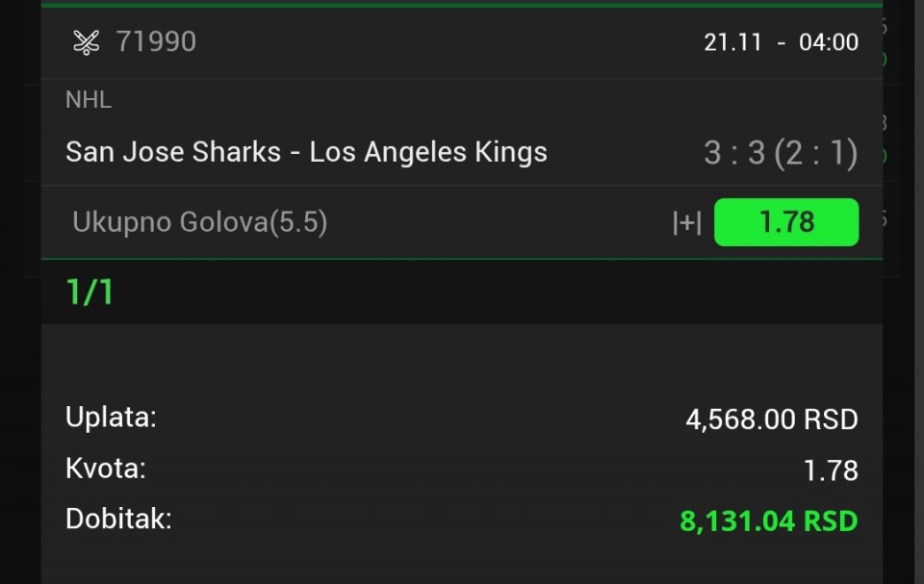The height and width of the screenshot is (584, 924).
Task: Click the Sharks team name text
Action: tap(236, 152)
